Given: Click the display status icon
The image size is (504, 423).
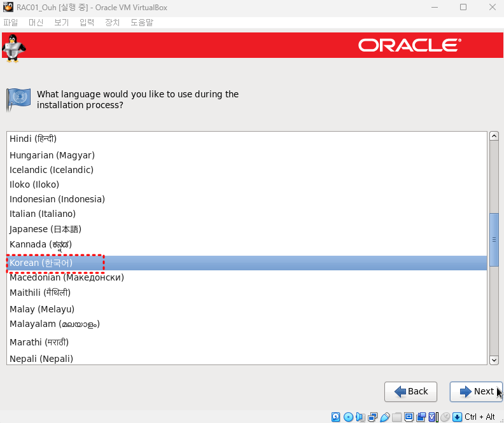Looking at the screenshot, I should click(409, 417).
